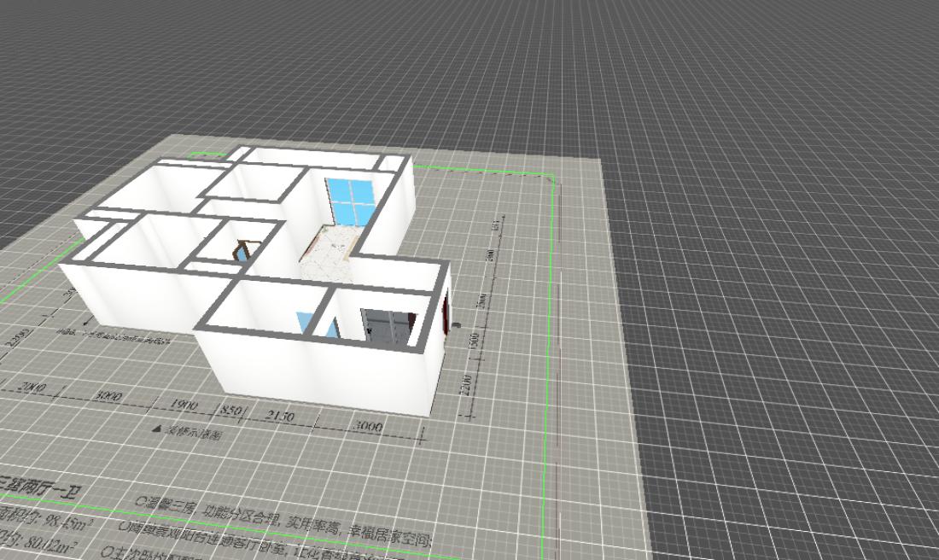Click the 3000 dimension label under front wall
This screenshot has width=939, height=560.
368,426
